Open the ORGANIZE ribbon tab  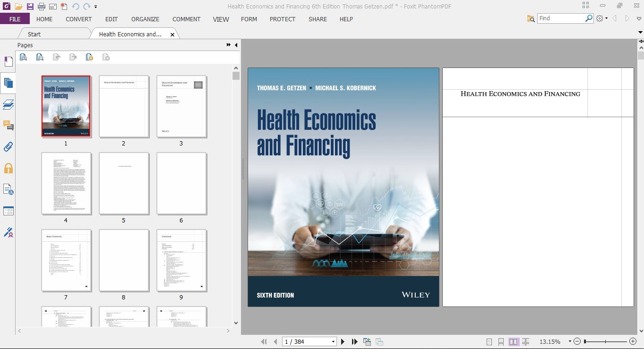point(146,19)
